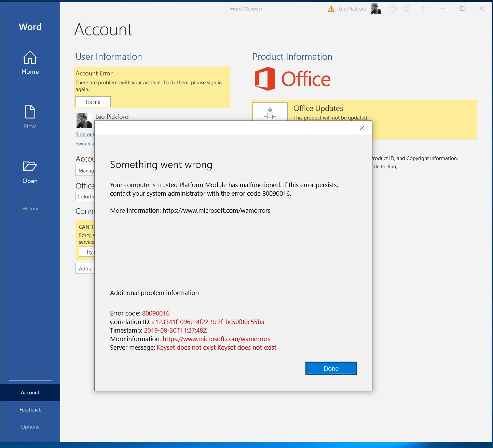Click the red wamerrors URL link
Screen dimensions: 493x448
click(216, 339)
